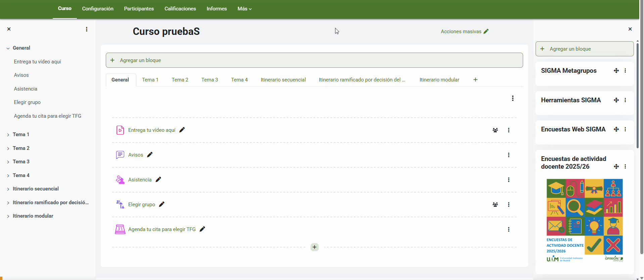Viewport: 644px width, 280px height.
Task: Click move icon on SIGMA Metagrupos block
Action: pyautogui.click(x=616, y=71)
